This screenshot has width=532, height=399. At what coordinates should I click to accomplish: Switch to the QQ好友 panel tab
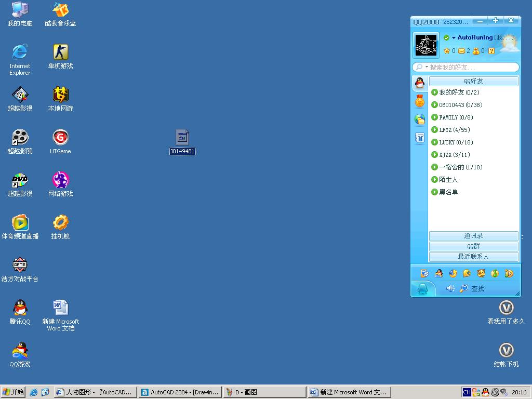[474, 81]
